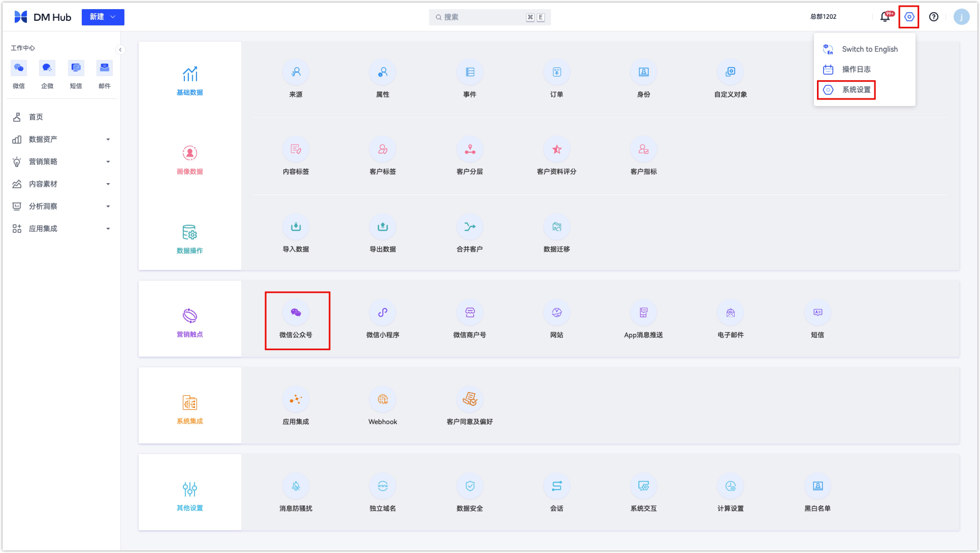Open 电子邮件 email touchpoint icon
This screenshot has width=980, height=553.
(x=730, y=313)
